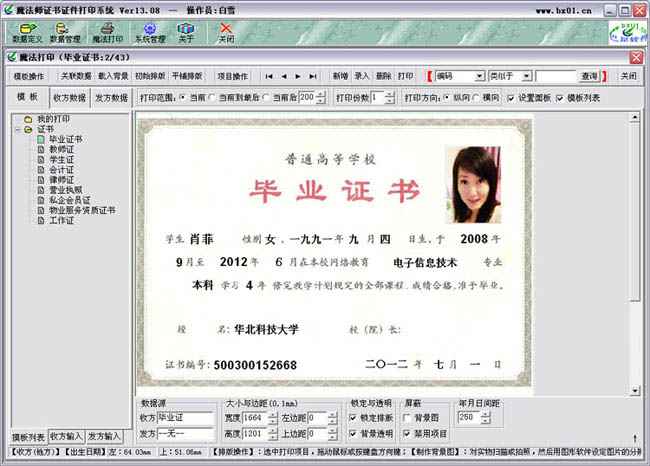Collapse the 证书 tree folder
The height and width of the screenshot is (466, 650).
point(16,129)
